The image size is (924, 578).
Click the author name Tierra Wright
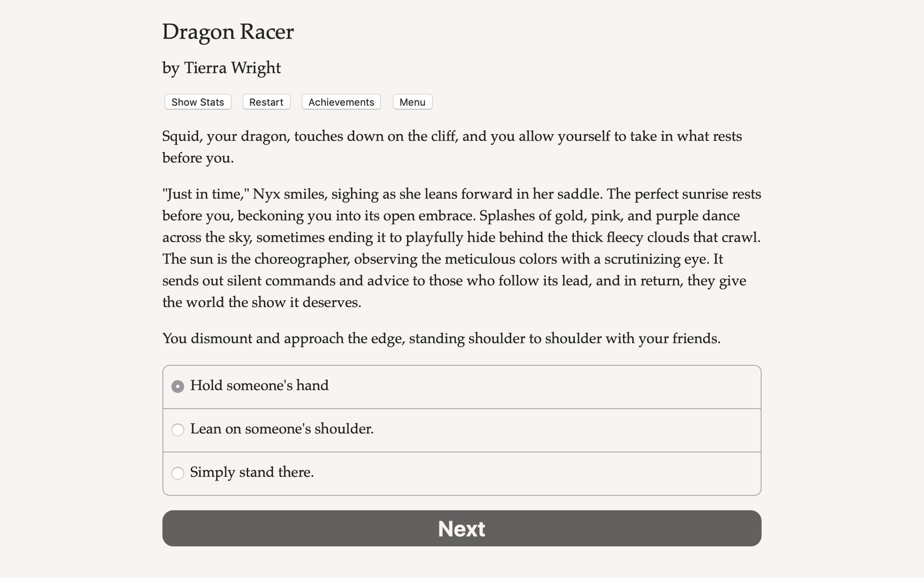point(221,68)
